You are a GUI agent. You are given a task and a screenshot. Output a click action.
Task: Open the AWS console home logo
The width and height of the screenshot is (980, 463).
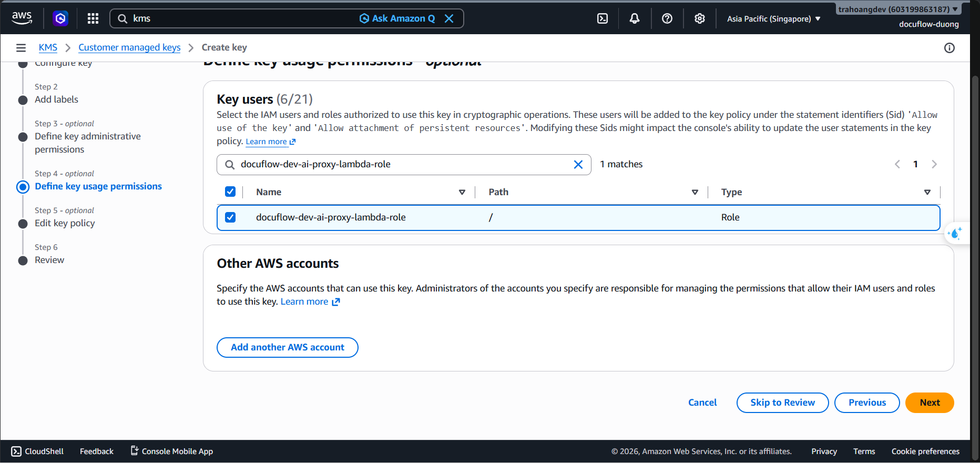click(22, 18)
